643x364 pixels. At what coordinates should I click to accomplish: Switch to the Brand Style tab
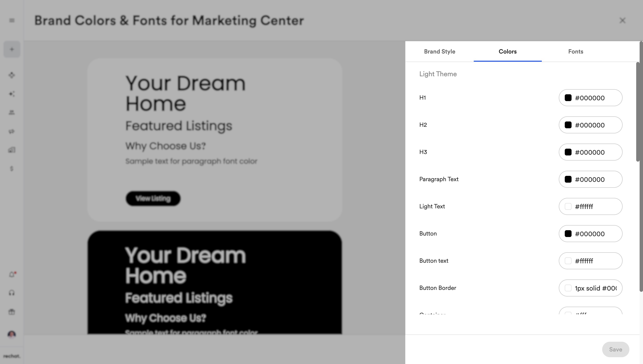coord(440,52)
